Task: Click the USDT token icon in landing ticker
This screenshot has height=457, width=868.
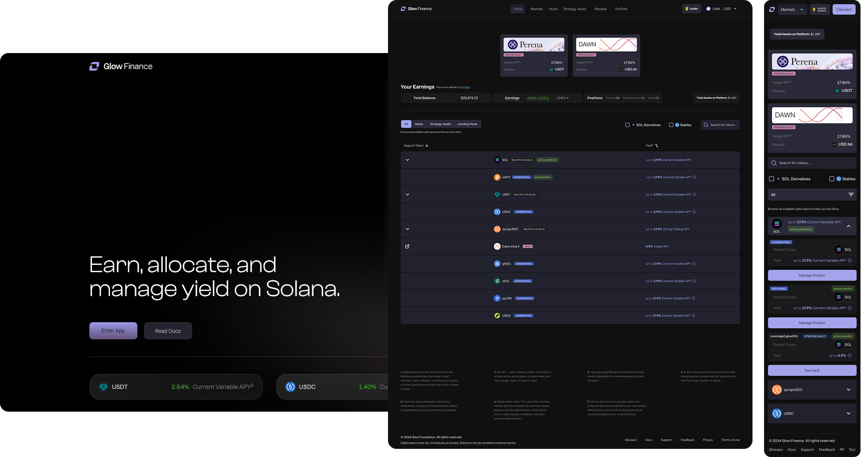Action: [104, 387]
